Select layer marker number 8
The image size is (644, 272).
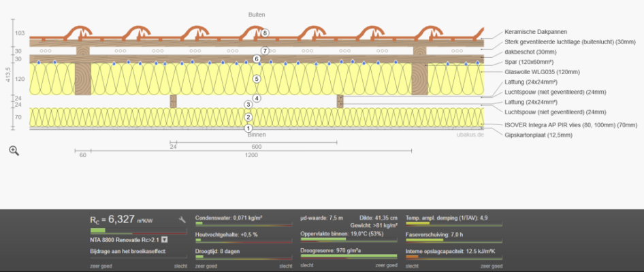point(265,33)
